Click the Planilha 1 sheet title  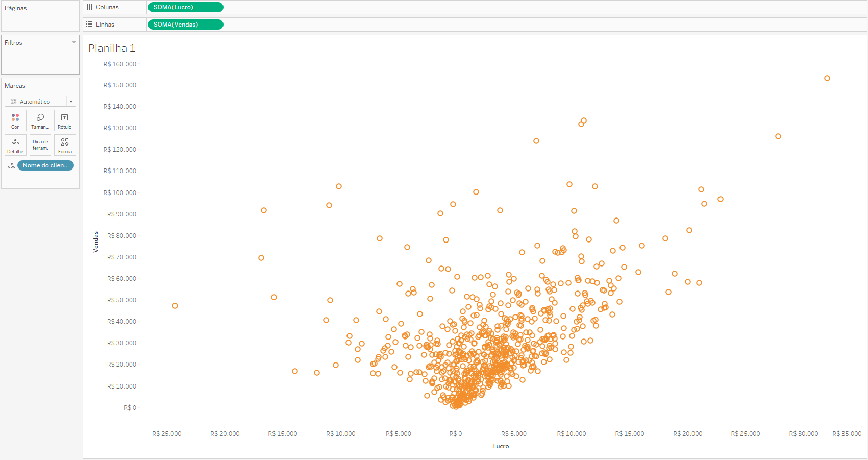[x=112, y=48]
